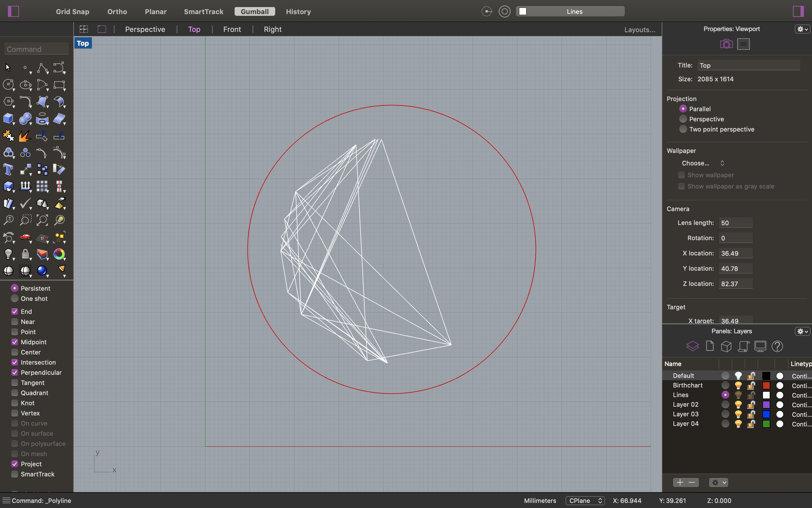Choose the Circle tool icon
Screen dimensions: 812x508
[8, 85]
